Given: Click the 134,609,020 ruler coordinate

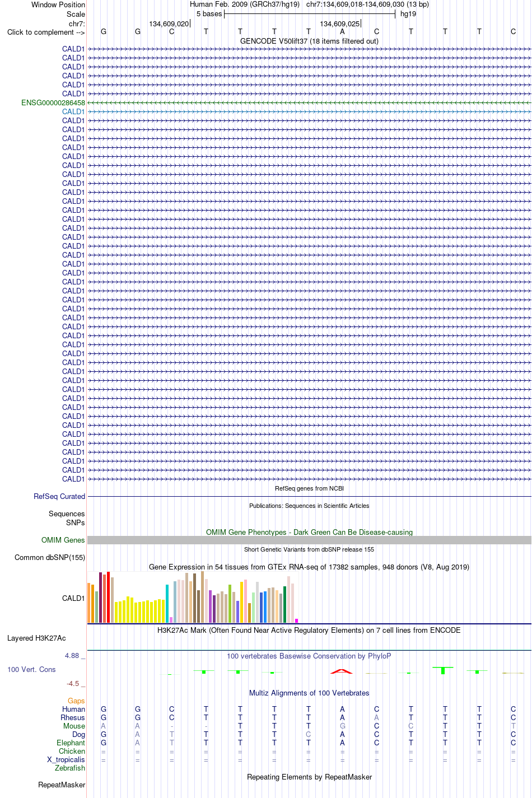Looking at the screenshot, I should click(169, 24).
